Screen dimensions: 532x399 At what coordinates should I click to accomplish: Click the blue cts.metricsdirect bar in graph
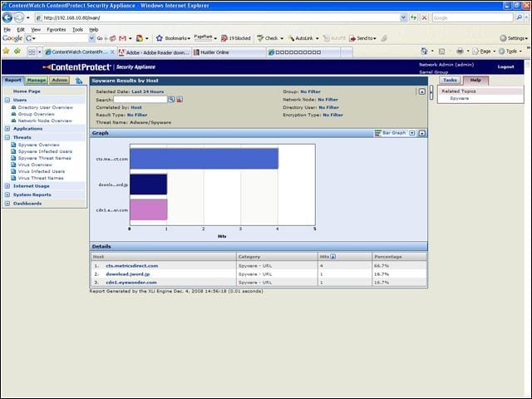click(204, 159)
